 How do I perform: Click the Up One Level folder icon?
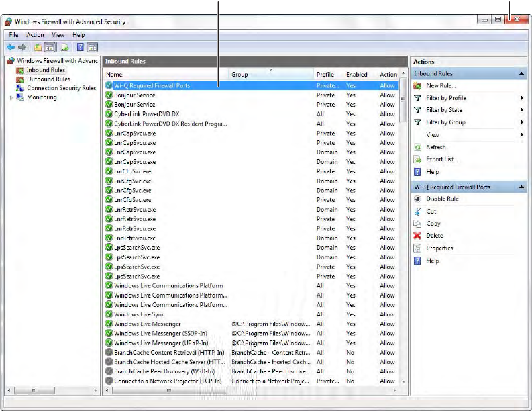tap(38, 47)
